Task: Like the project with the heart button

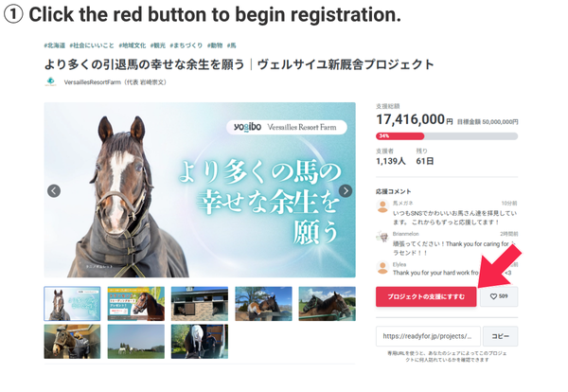Action: click(x=499, y=296)
